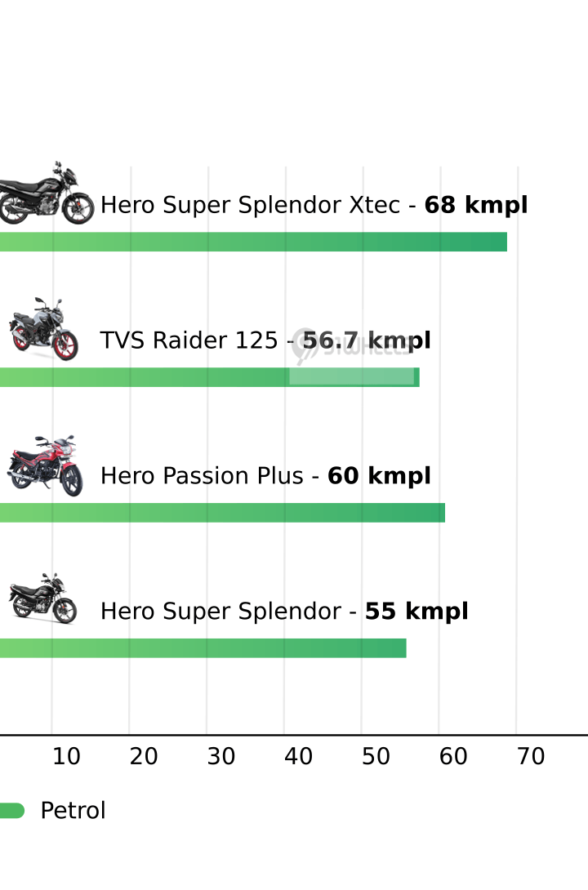The height and width of the screenshot is (890, 588).
Task: Click the 40 axis tick label
Action: tap(299, 757)
